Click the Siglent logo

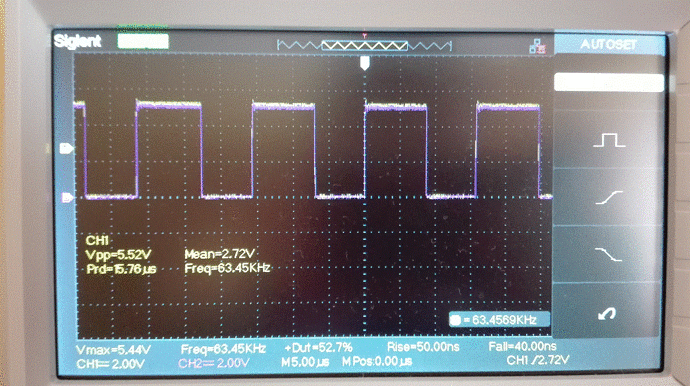coord(77,41)
